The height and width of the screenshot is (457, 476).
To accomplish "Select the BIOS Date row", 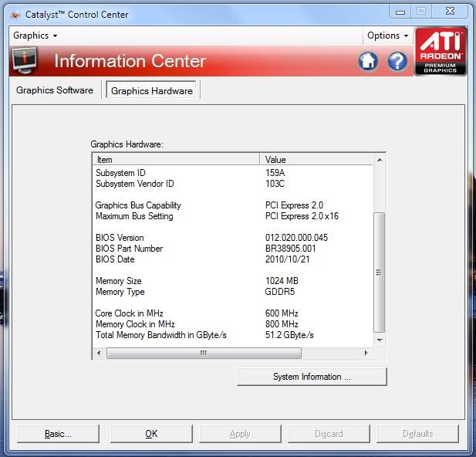I will click(x=232, y=259).
